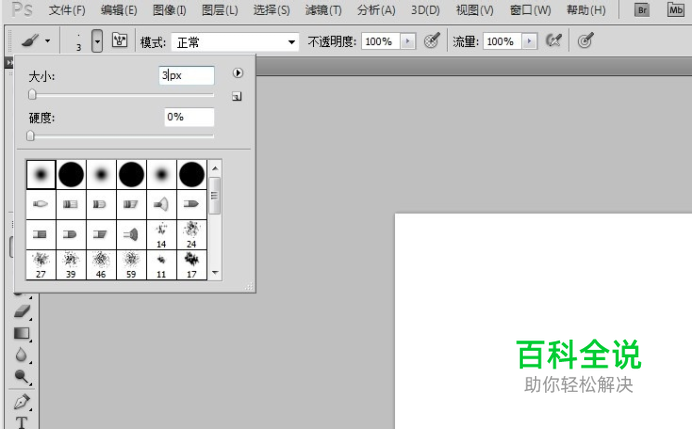Click the brush list scroll down arrow
Viewport: 692px width, 429px height.
[x=215, y=273]
